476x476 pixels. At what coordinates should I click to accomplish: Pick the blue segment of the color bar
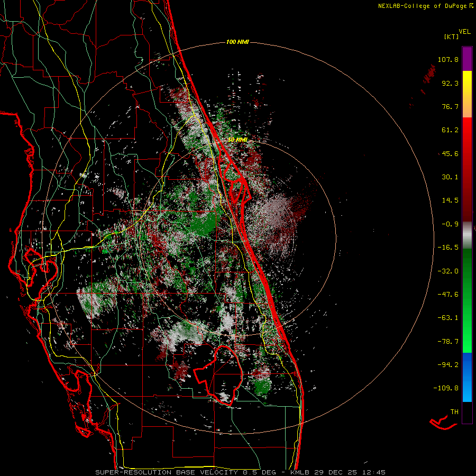pyautogui.click(x=467, y=377)
